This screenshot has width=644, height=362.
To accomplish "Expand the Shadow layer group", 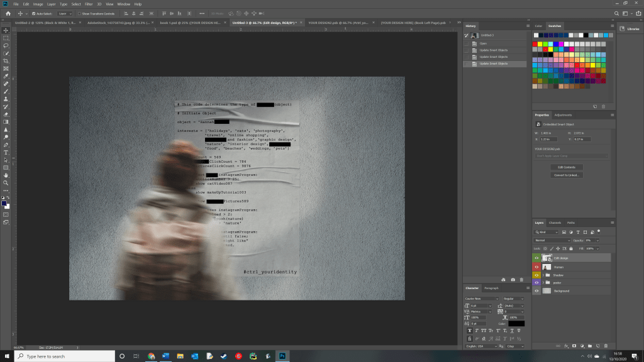I will [x=543, y=275].
